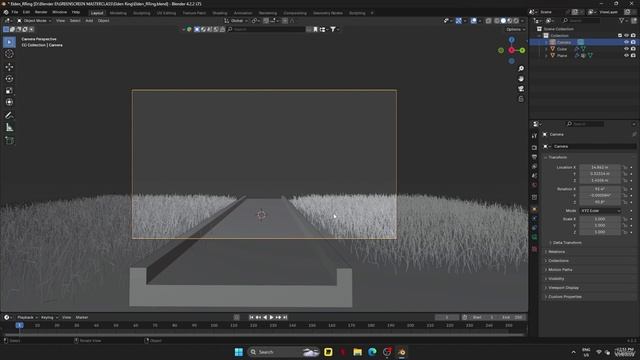Click the viewport pan hand icon
The height and width of the screenshot is (360, 640).
[x=521, y=79]
